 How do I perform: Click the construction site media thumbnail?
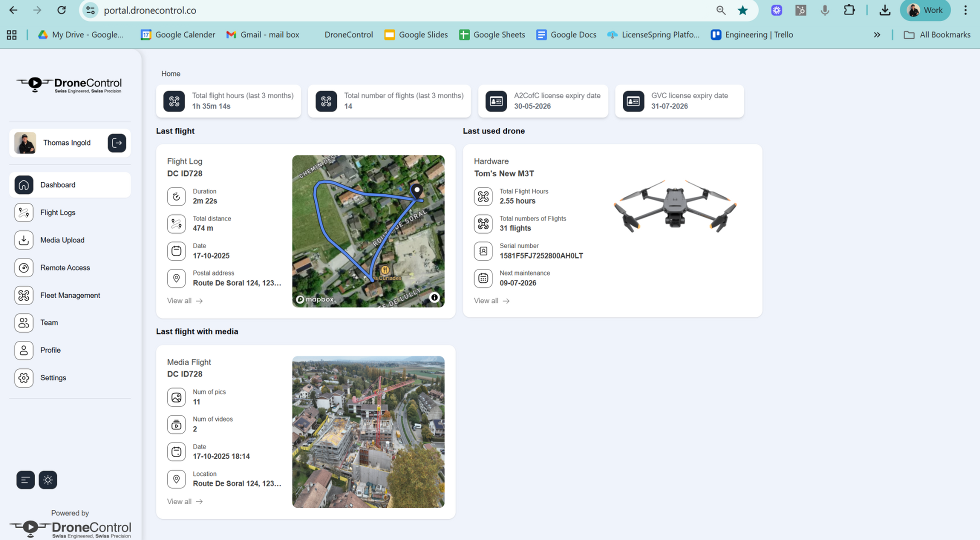pos(368,432)
